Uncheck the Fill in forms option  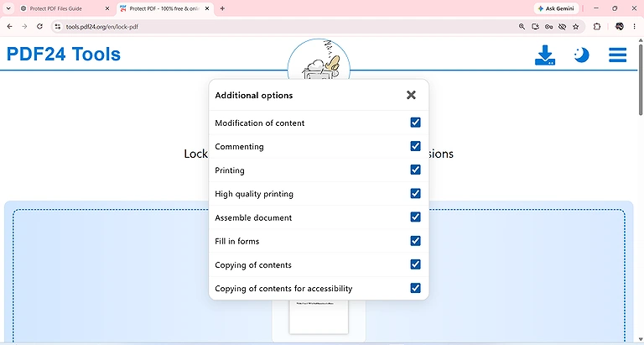tap(415, 241)
